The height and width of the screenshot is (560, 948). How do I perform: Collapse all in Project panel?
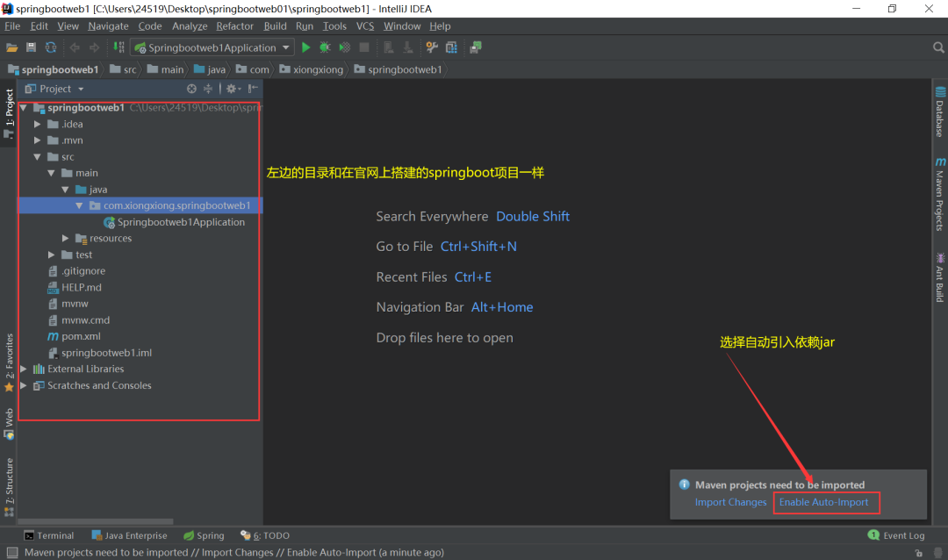point(208,89)
